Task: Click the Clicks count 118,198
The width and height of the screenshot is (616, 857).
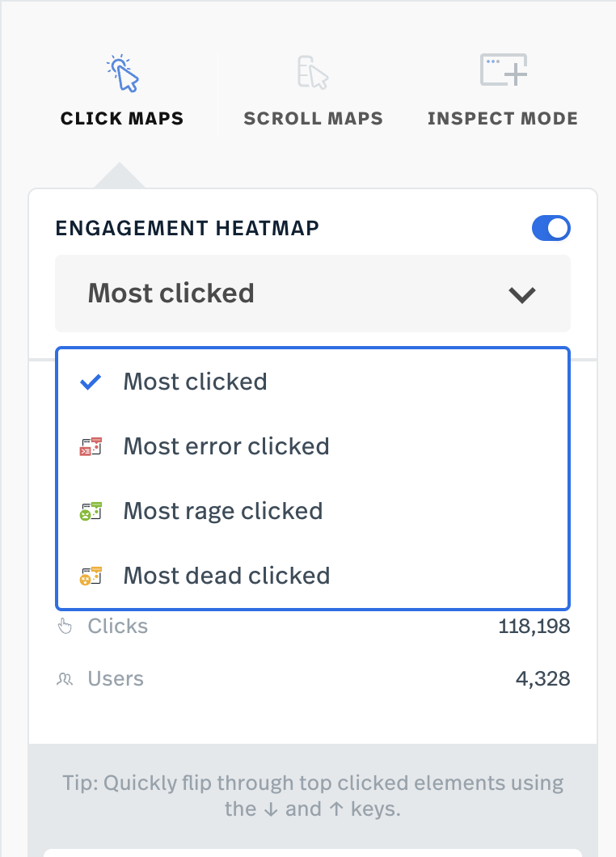Action: click(534, 627)
